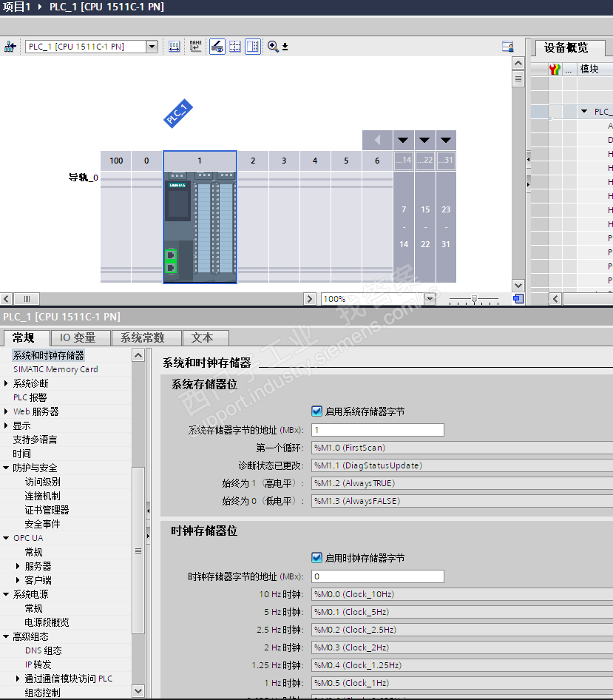Expand 通过通信模块访问 PLC node
The height and width of the screenshot is (700, 613).
tap(18, 679)
